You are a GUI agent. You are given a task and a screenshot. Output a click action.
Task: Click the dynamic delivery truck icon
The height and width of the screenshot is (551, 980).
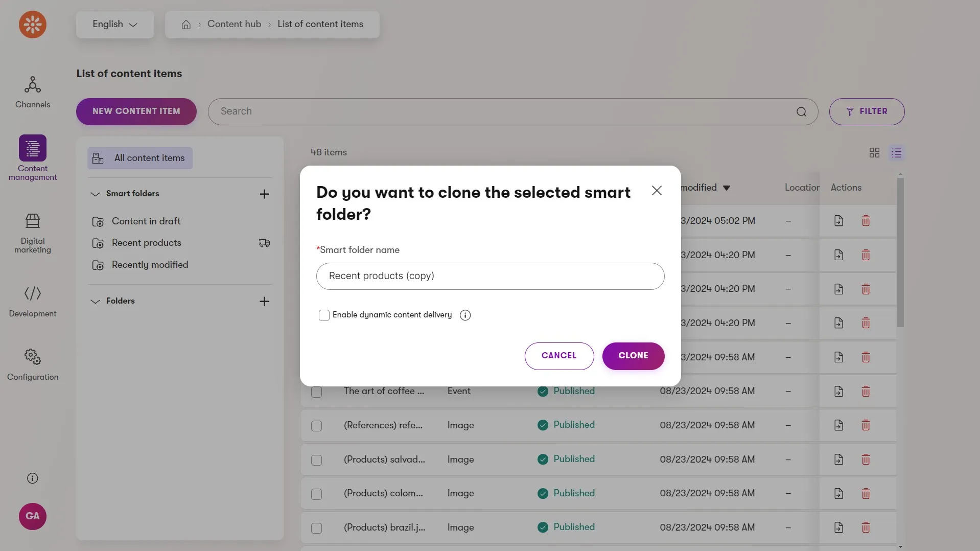(264, 243)
